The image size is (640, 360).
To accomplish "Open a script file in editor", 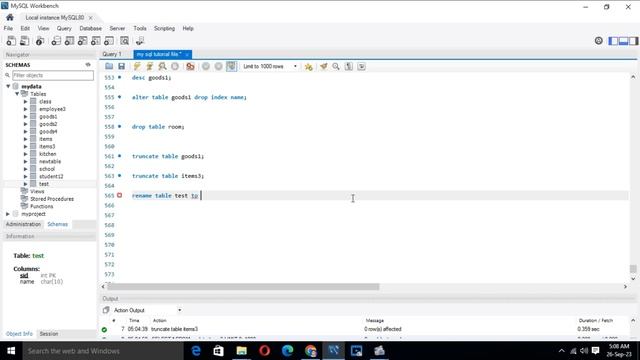I will (109, 66).
